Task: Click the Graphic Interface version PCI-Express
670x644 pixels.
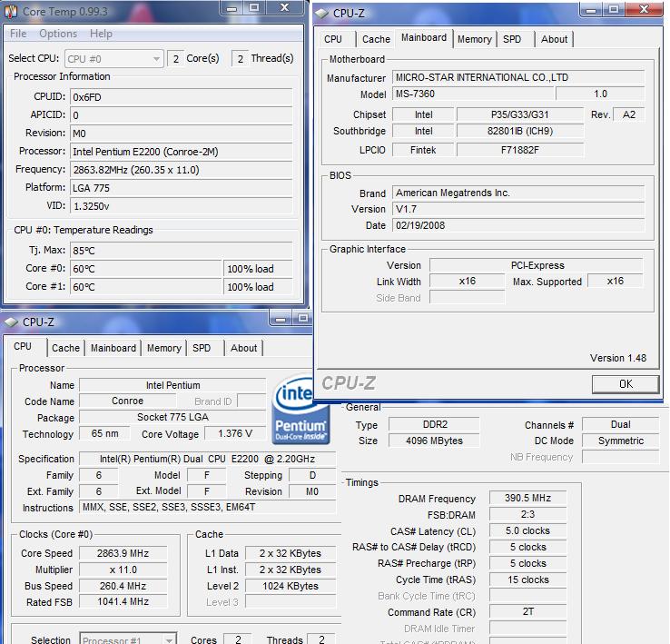Action: (537, 265)
